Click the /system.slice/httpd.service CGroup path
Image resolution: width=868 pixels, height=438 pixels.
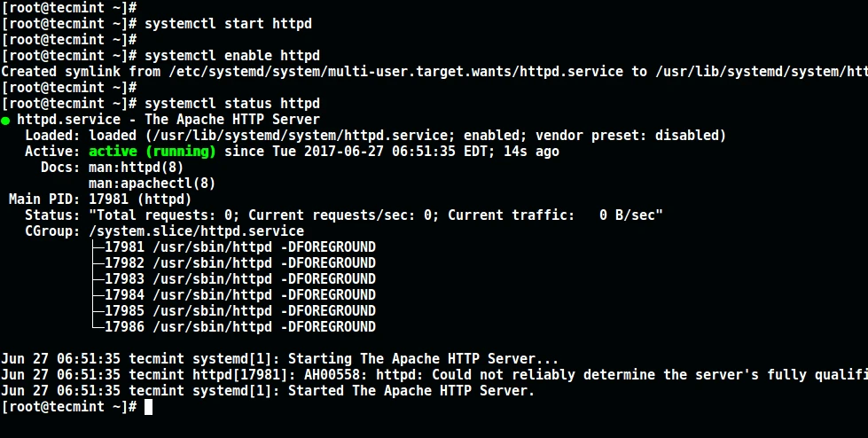196,231
